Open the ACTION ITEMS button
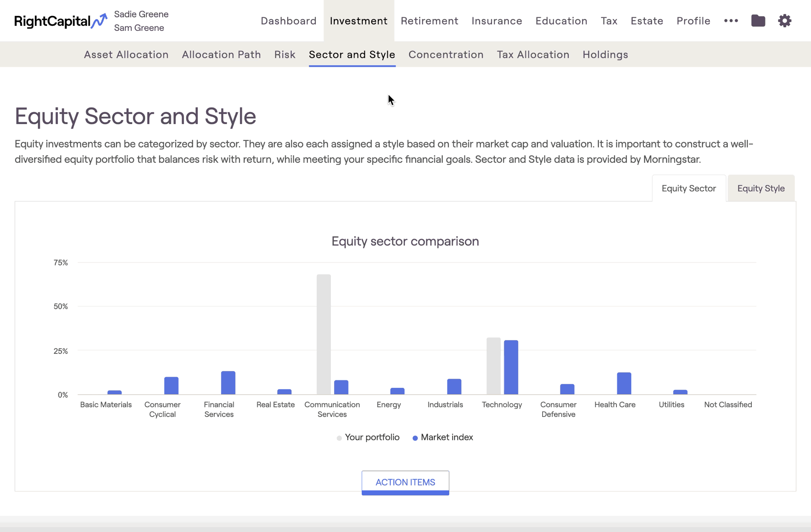 (405, 483)
